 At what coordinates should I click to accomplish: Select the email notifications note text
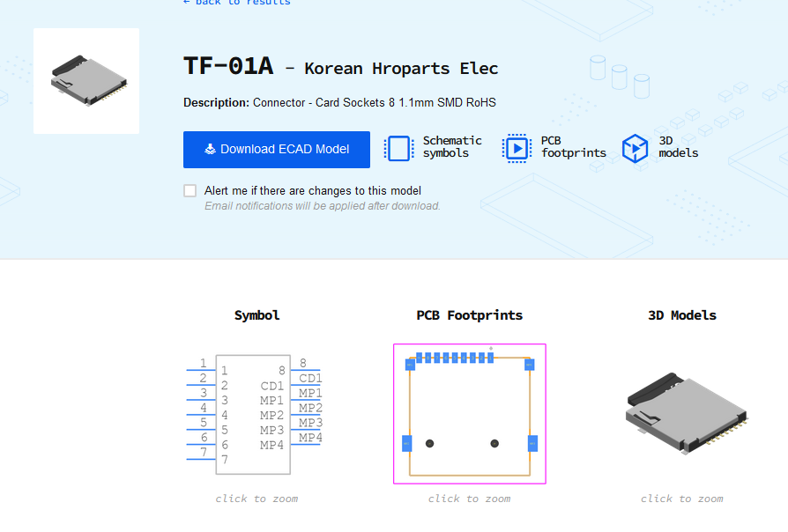pyautogui.click(x=322, y=206)
